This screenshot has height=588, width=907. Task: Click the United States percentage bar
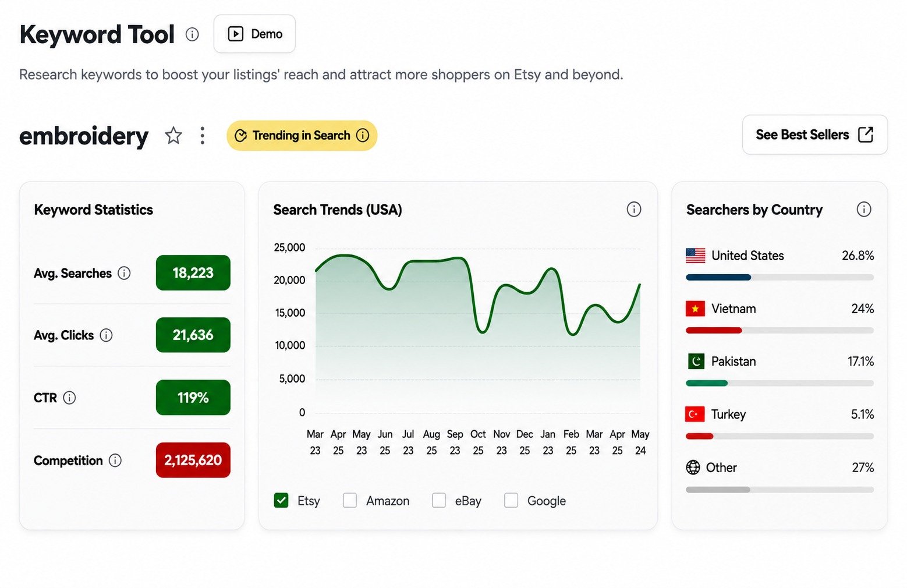[x=780, y=278]
